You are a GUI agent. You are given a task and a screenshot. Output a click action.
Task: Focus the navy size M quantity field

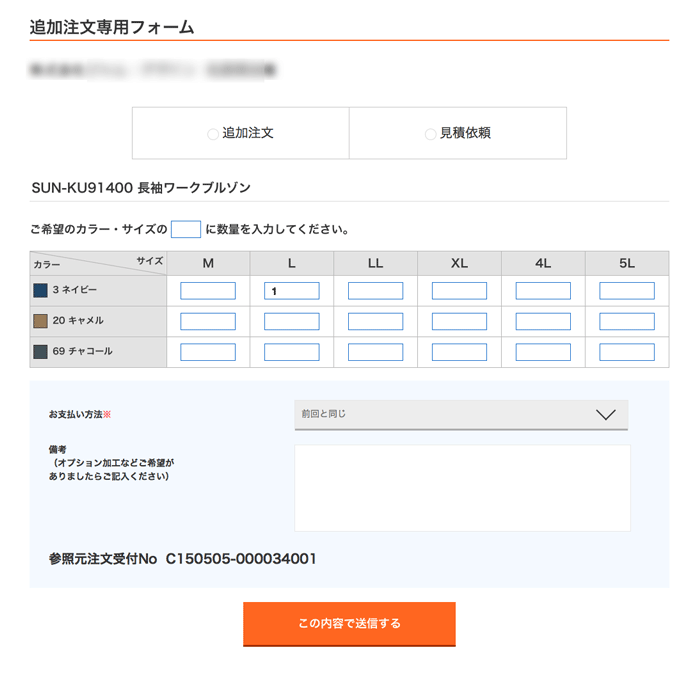coord(208,291)
